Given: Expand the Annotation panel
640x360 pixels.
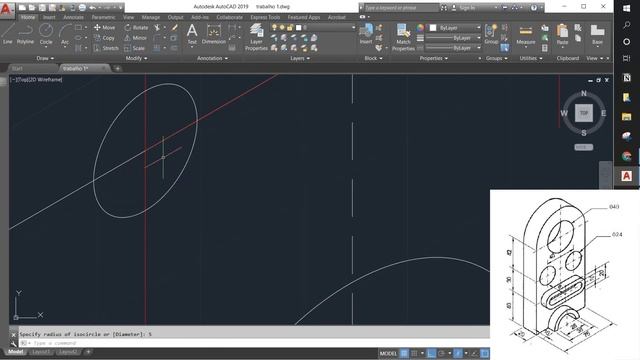Looking at the screenshot, I should click(212, 58).
